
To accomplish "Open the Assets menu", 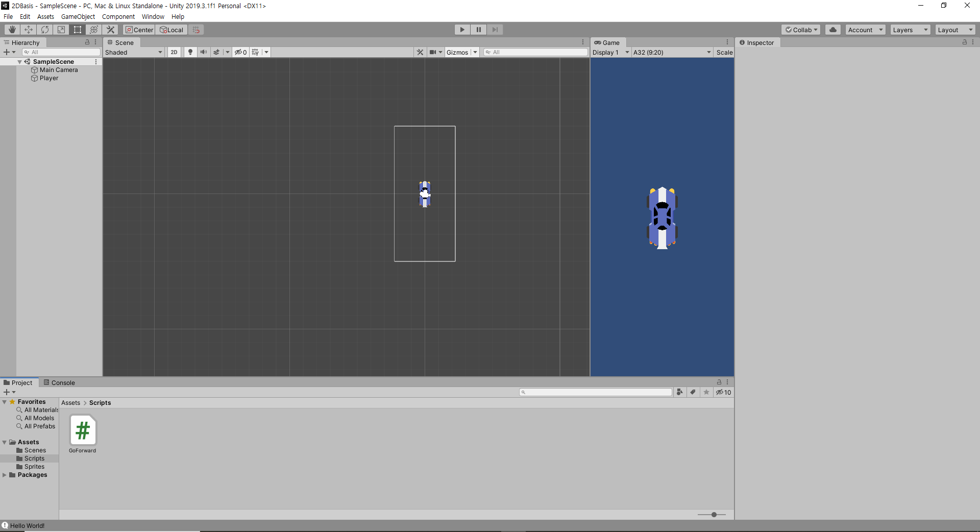I will point(45,16).
